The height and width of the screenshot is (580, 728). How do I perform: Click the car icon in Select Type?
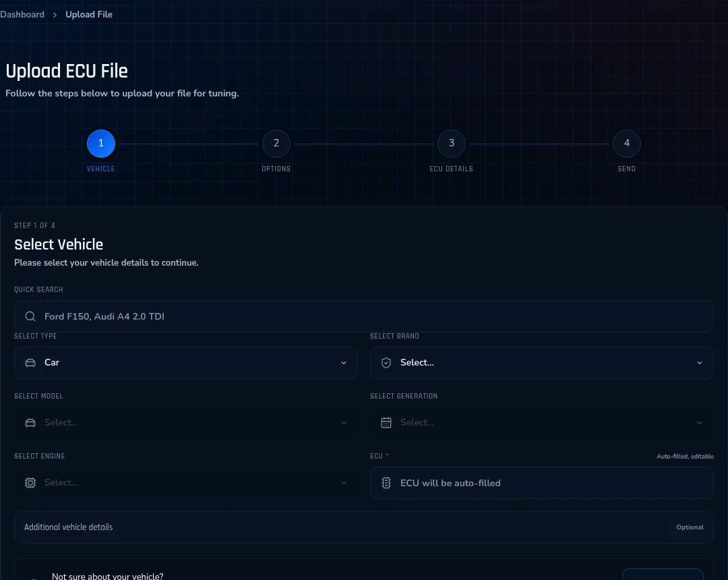click(30, 363)
